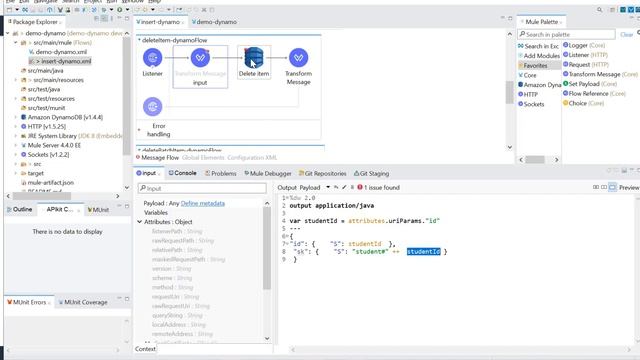
Task: Switch to Global Elements view
Action: point(203,158)
